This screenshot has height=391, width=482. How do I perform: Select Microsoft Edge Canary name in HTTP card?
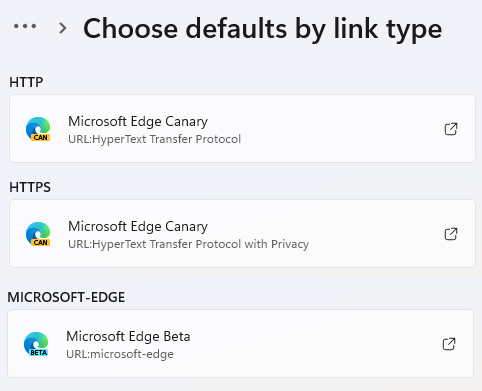(138, 122)
